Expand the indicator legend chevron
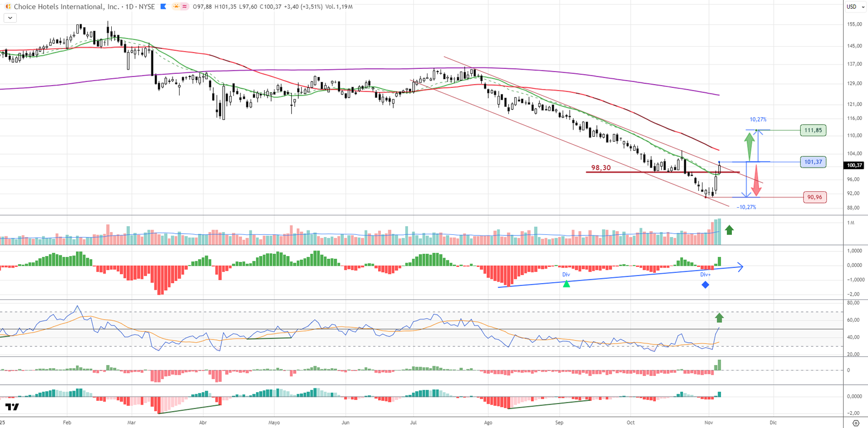Screen dimensions: 868x428 click(10, 18)
